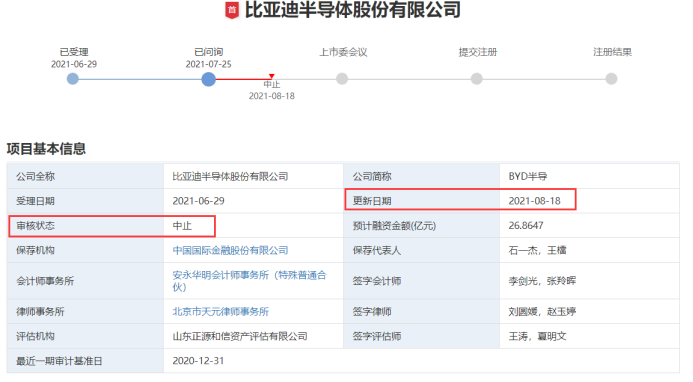693x382 pixels.
Task: Click the 更新日期 value 2021-08-18
Action: [x=534, y=201]
